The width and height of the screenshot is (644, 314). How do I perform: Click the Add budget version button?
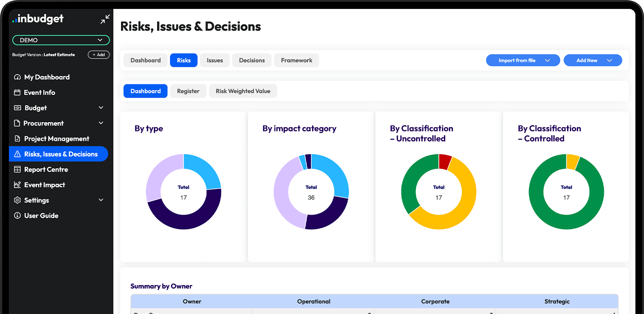click(99, 55)
